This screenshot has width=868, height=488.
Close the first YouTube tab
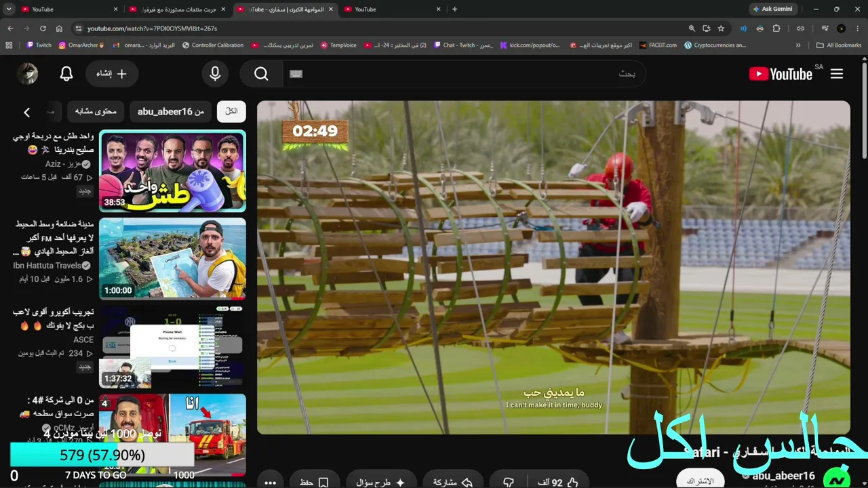115,9
